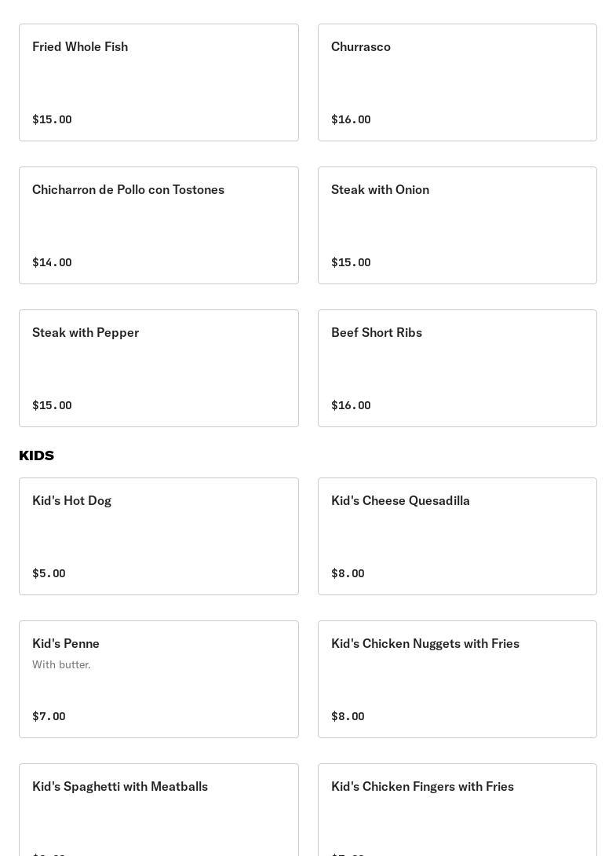616x856 pixels.
Task: Open Kid's Chicken Nuggets with Fries
Action: click(x=457, y=679)
